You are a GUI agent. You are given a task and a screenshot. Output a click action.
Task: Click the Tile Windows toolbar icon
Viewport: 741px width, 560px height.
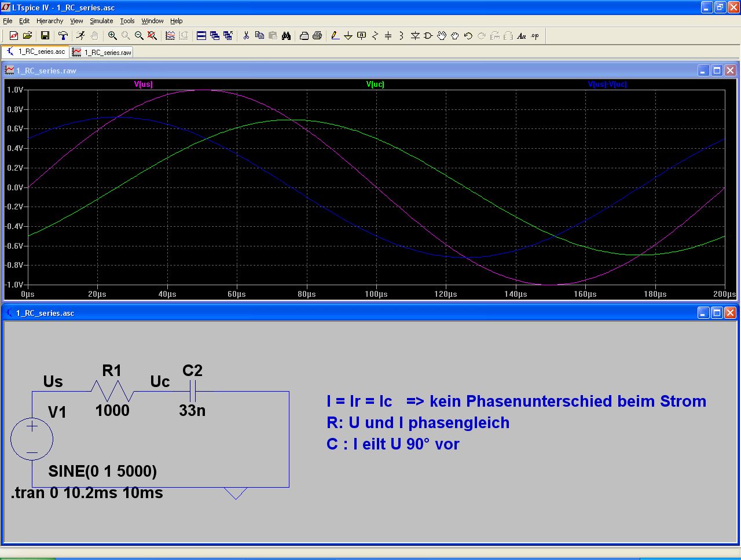201,36
